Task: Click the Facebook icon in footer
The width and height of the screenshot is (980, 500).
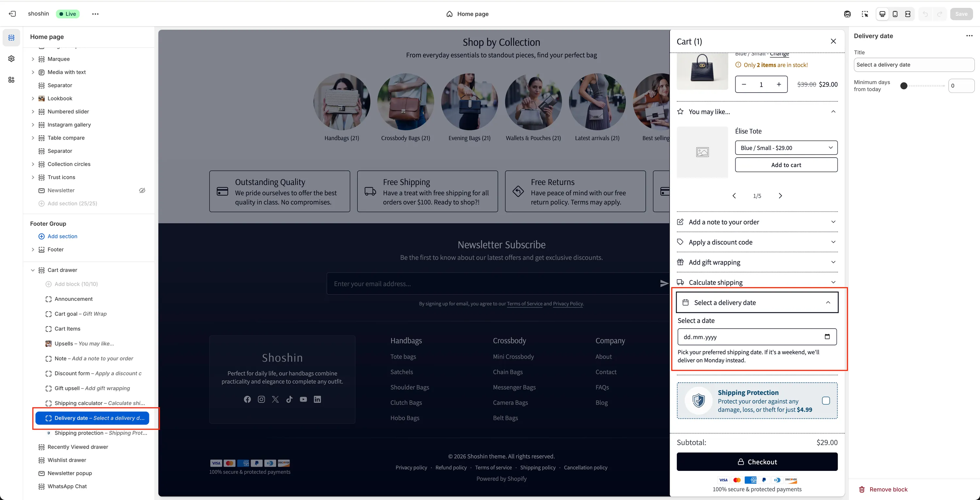Action: coord(247,399)
